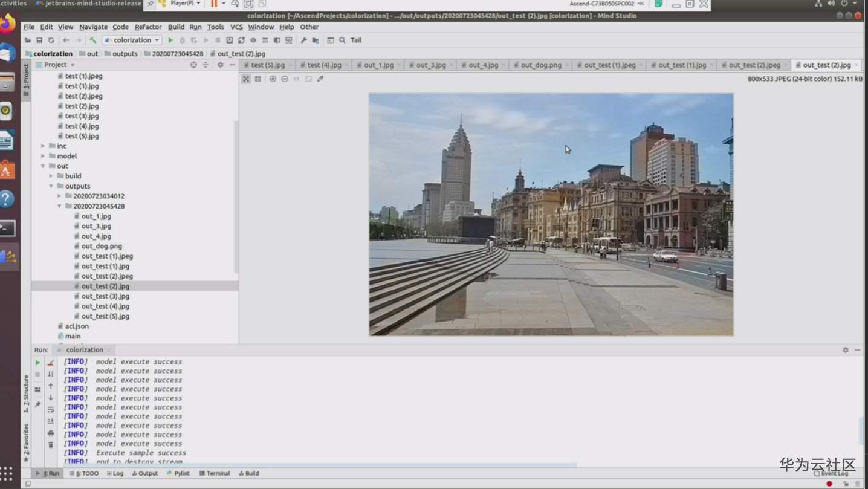Open the Pylint tool window
The height and width of the screenshot is (489, 868).
(178, 474)
